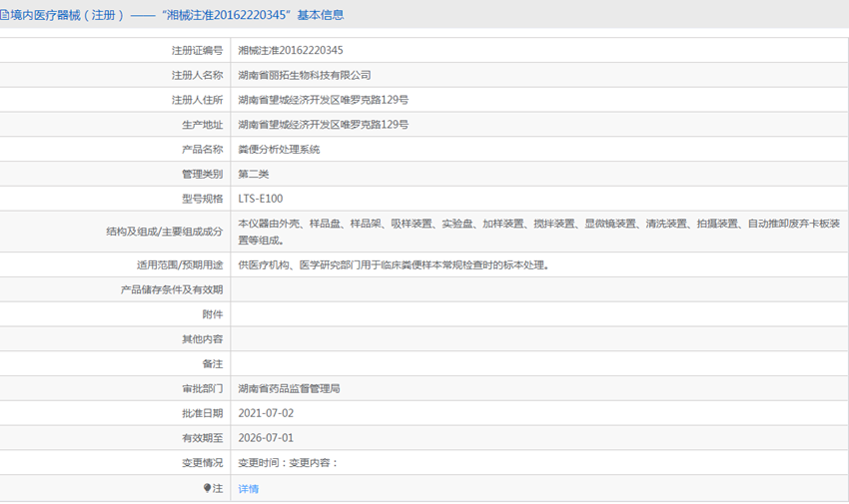
Task: Click the 适用范围/预期用途 description text
Action: point(394,265)
